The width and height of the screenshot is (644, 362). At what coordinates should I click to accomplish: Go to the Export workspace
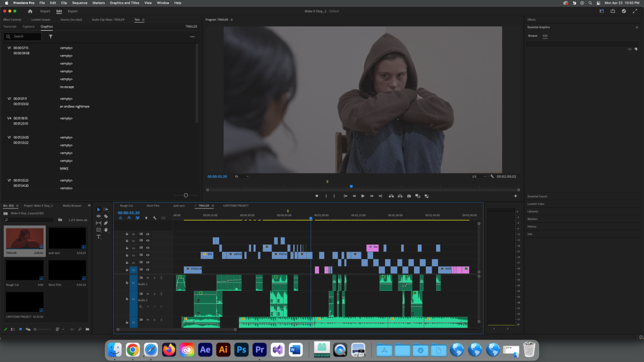click(72, 11)
